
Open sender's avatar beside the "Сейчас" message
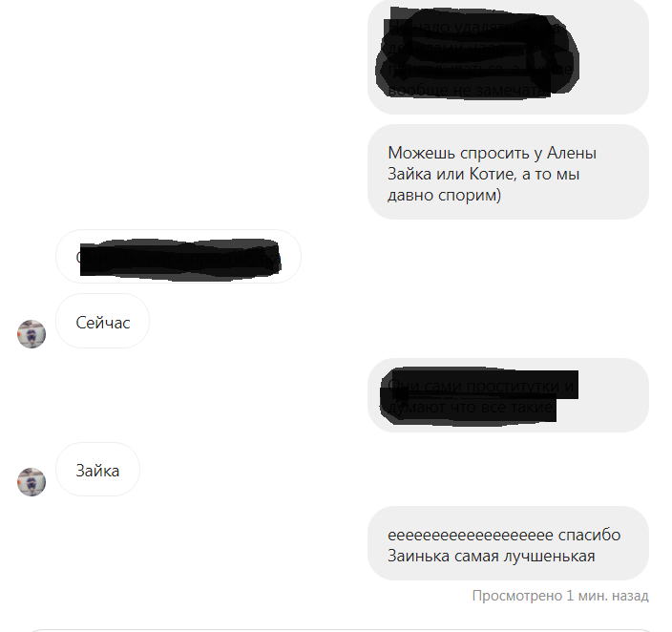(31, 334)
